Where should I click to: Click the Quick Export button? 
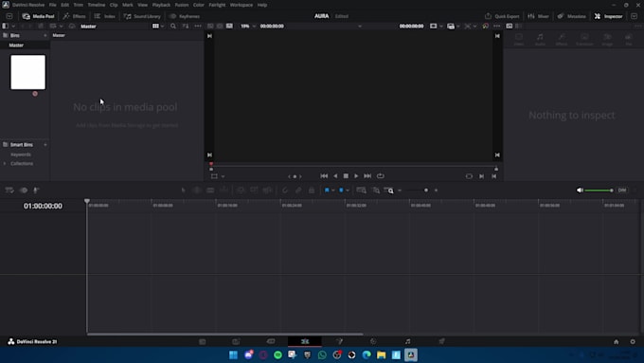pyautogui.click(x=502, y=16)
